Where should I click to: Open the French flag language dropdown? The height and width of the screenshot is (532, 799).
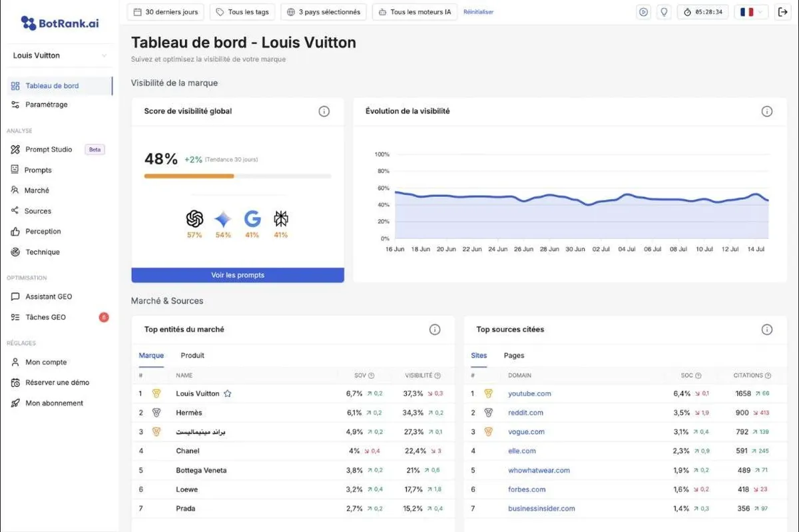752,12
